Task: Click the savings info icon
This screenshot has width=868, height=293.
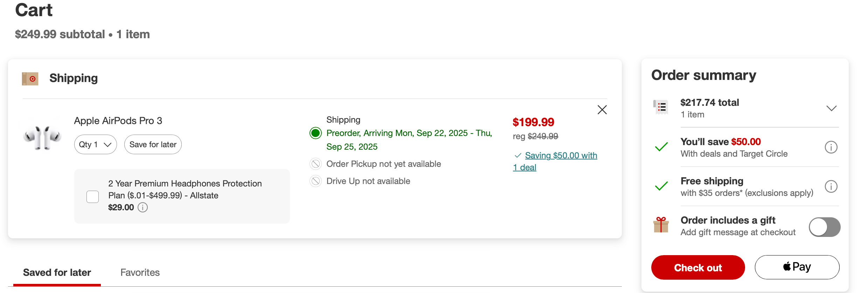Action: click(831, 147)
